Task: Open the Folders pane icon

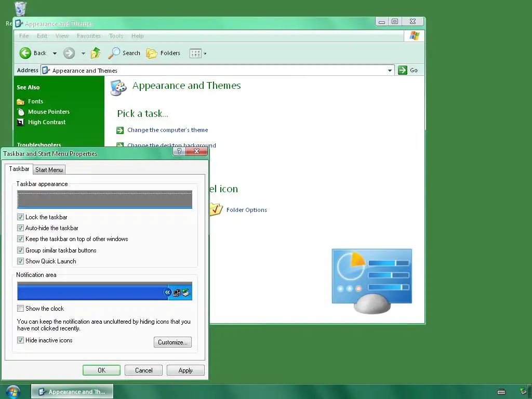Action: point(152,54)
